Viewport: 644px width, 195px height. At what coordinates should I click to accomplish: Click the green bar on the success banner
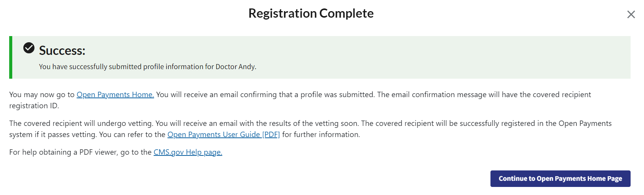[x=11, y=58]
